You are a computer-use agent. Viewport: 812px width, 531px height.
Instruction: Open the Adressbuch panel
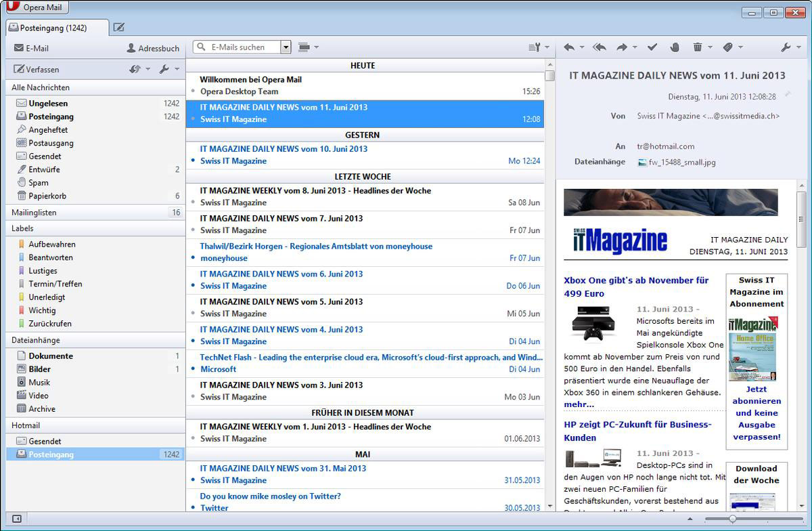click(x=153, y=48)
